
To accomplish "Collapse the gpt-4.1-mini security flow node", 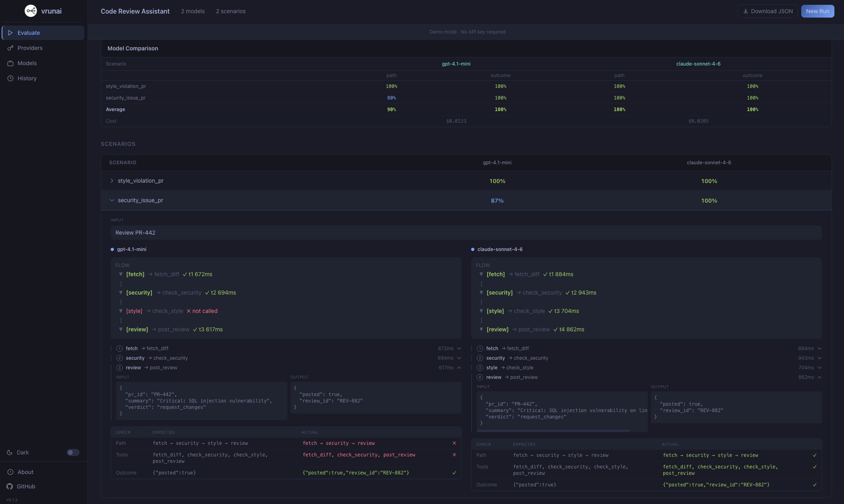I will [x=121, y=293].
